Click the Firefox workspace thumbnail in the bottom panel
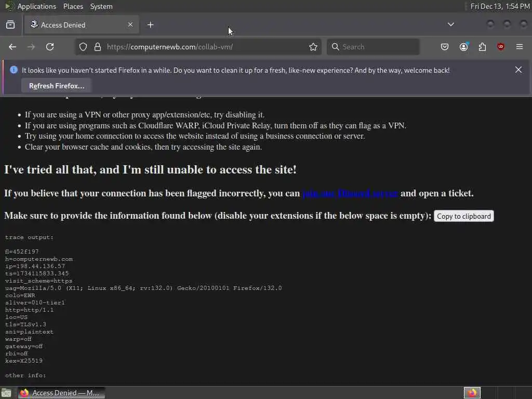The width and height of the screenshot is (532, 399). 472,393
